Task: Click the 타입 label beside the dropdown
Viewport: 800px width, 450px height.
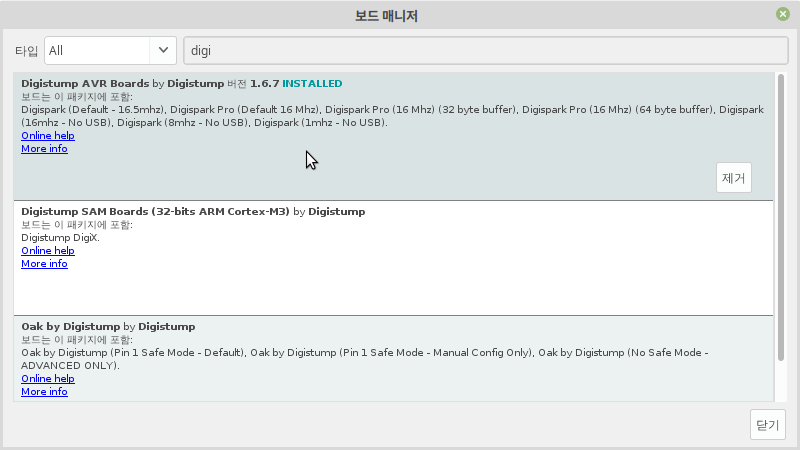Action: (x=27, y=51)
